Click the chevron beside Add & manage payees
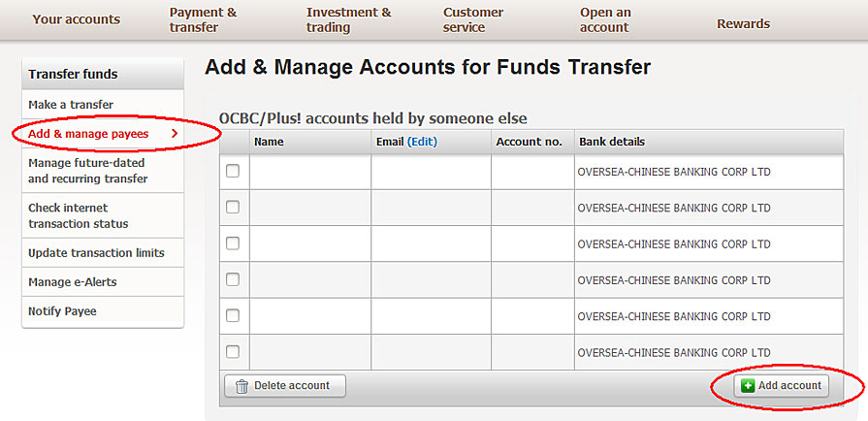This screenshot has width=868, height=421. pyautogui.click(x=174, y=133)
